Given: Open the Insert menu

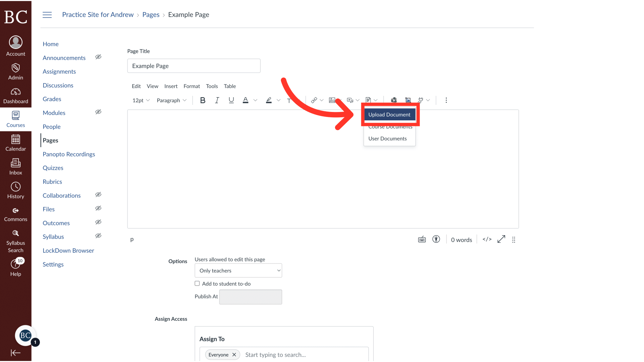Looking at the screenshot, I should pos(171,86).
